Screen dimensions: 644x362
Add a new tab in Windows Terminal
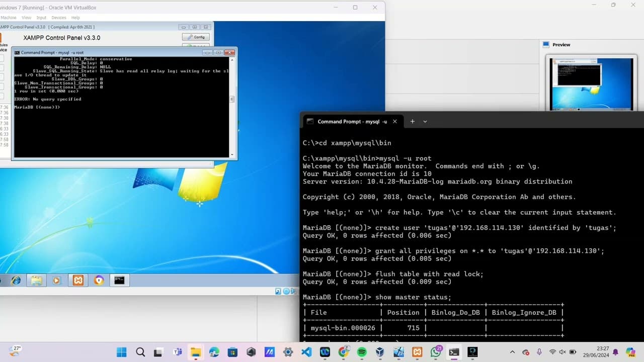click(x=413, y=121)
